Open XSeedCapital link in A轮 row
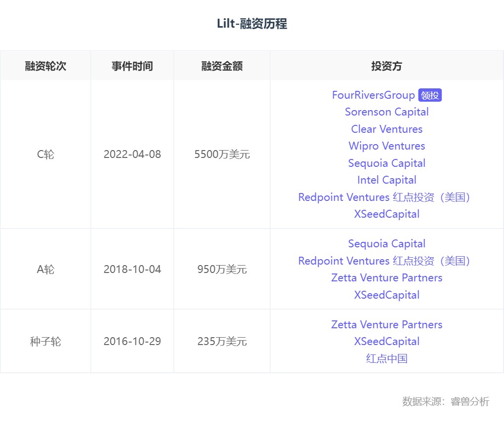This screenshot has width=504, height=427. [387, 295]
